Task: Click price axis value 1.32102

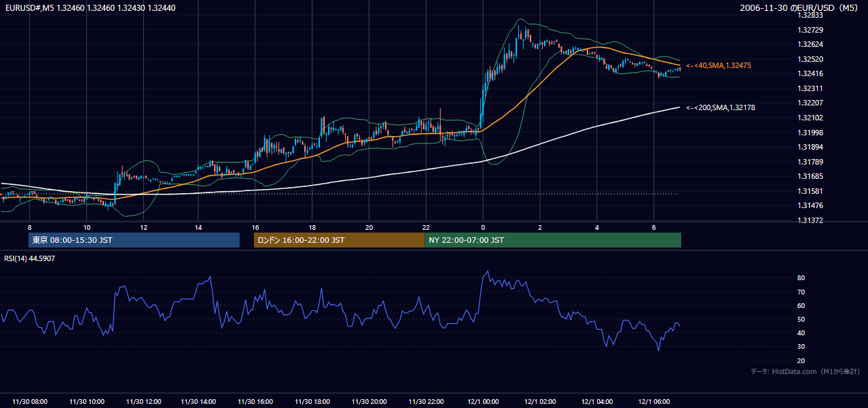Action: pos(811,118)
